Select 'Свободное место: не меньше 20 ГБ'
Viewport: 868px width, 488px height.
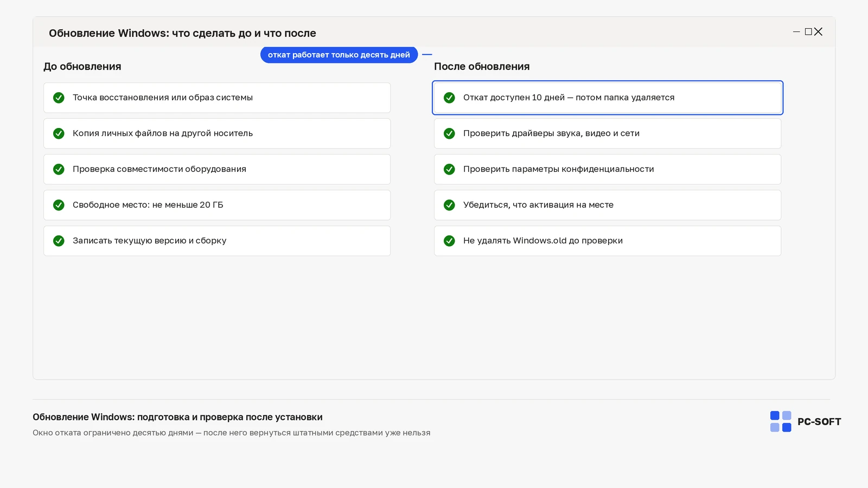pyautogui.click(x=217, y=205)
